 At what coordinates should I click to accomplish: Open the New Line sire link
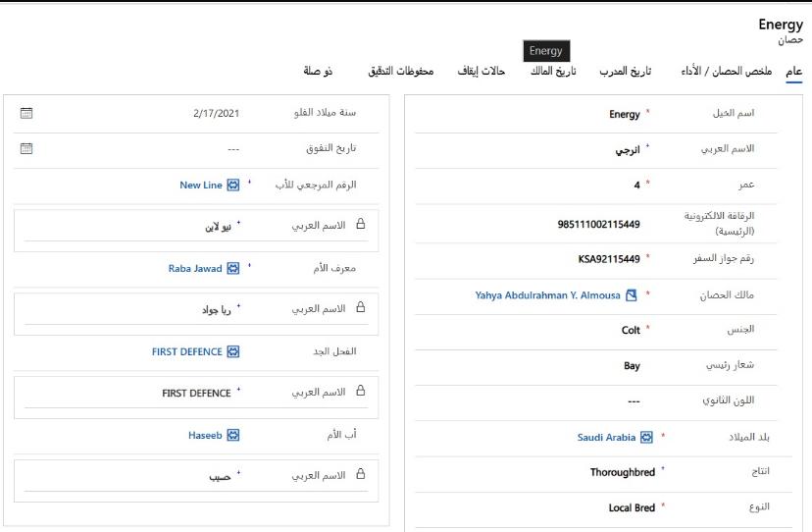point(200,185)
